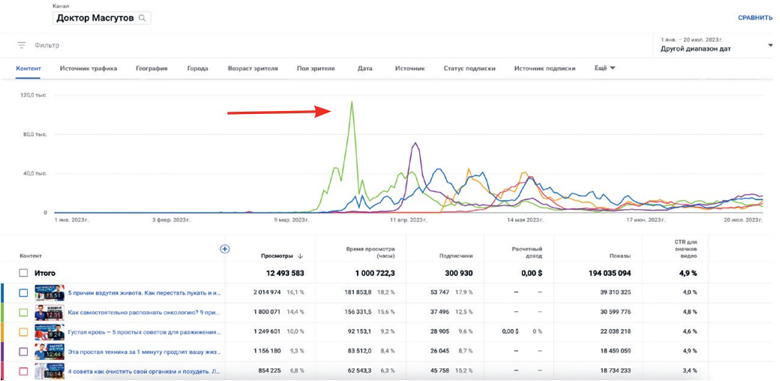
Task: Switch to the Города tab
Action: pos(197,69)
